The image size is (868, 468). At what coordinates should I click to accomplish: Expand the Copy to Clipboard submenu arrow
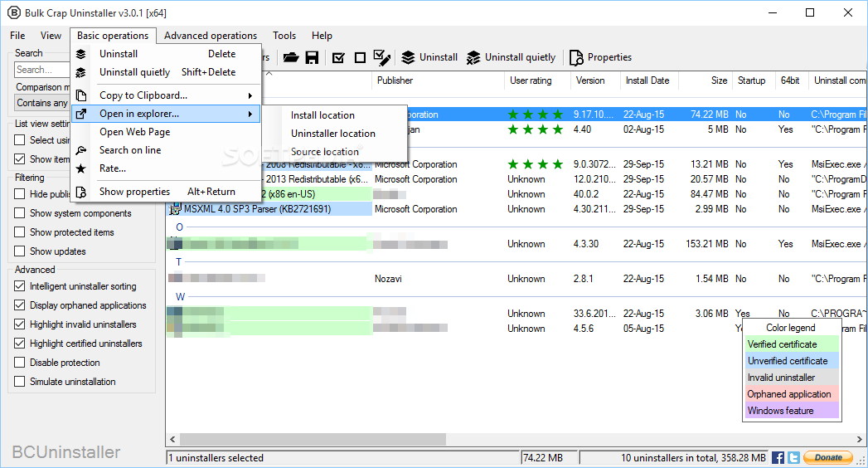pyautogui.click(x=250, y=95)
